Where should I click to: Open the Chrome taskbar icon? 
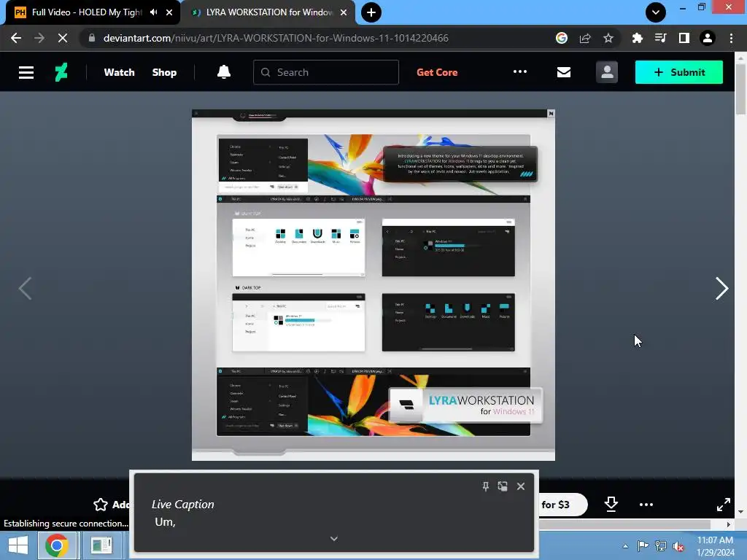(x=57, y=545)
